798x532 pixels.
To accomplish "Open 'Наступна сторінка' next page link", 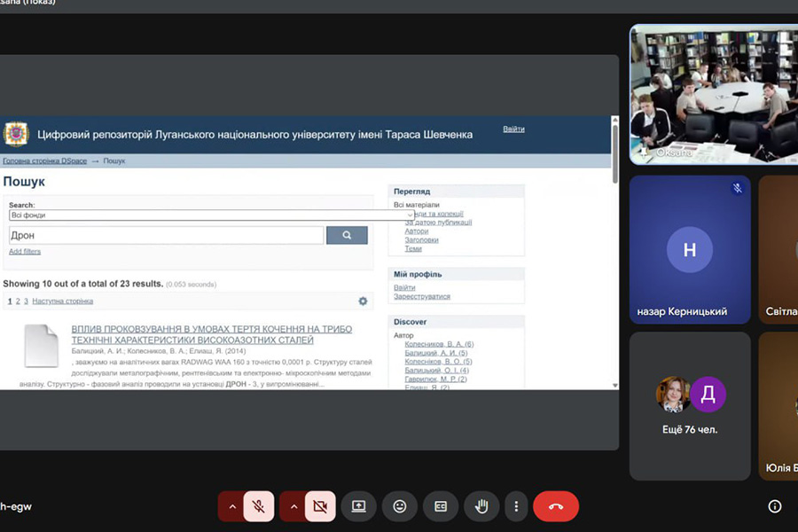I will [62, 301].
